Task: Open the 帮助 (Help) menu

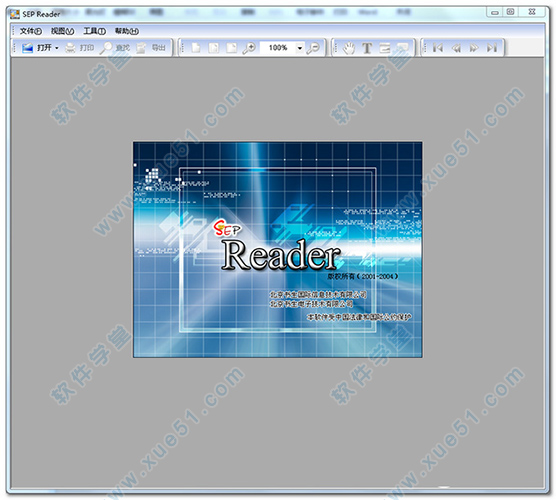Action: (x=127, y=31)
